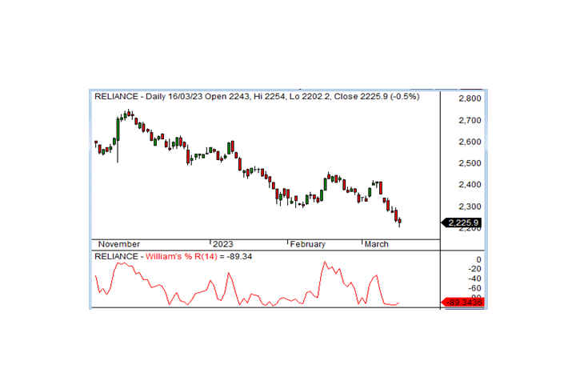Click the 0 level on the indicator axis

[x=478, y=259]
